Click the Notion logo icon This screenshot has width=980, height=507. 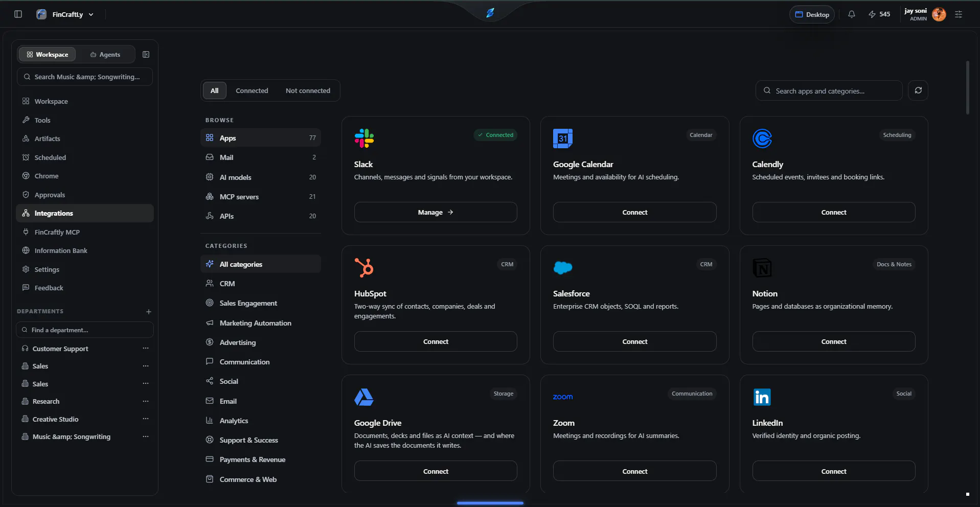point(762,267)
